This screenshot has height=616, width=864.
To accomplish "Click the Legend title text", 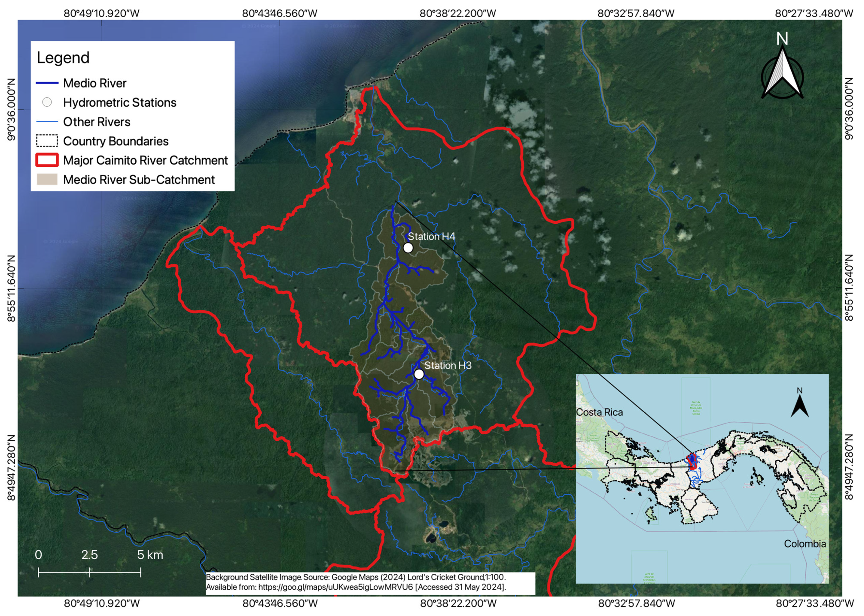I will pos(63,58).
